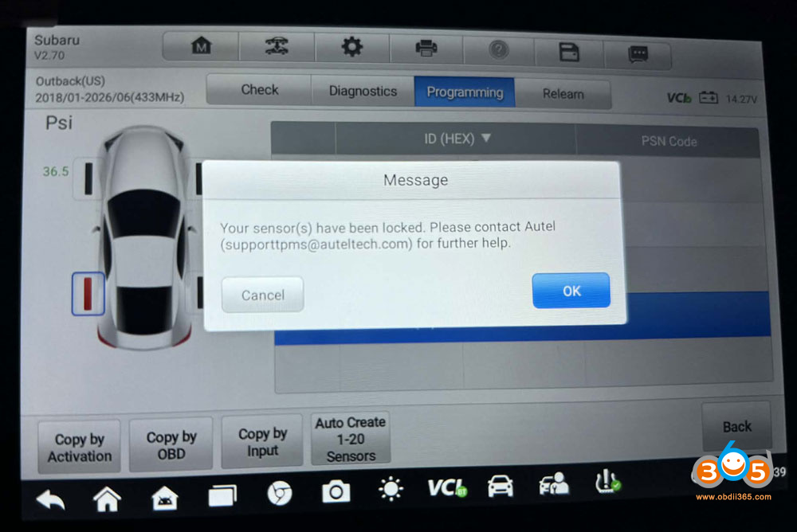Expand the ID (HEX) column dropdown

457,139
